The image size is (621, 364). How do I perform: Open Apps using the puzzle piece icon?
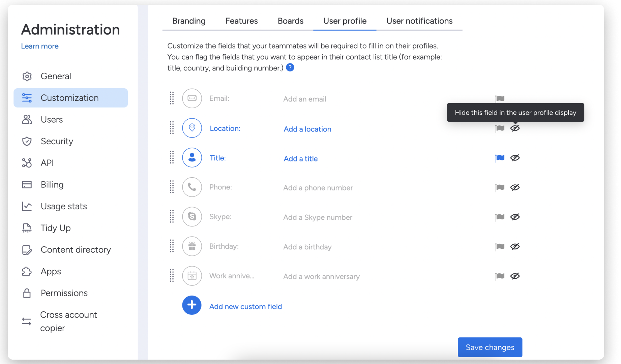27,271
